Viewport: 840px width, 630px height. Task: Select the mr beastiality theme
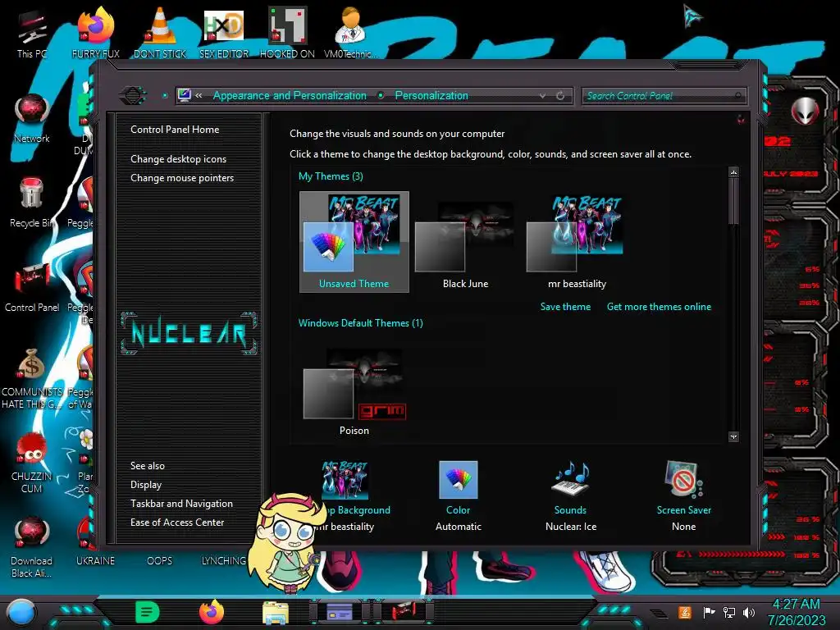(x=577, y=242)
